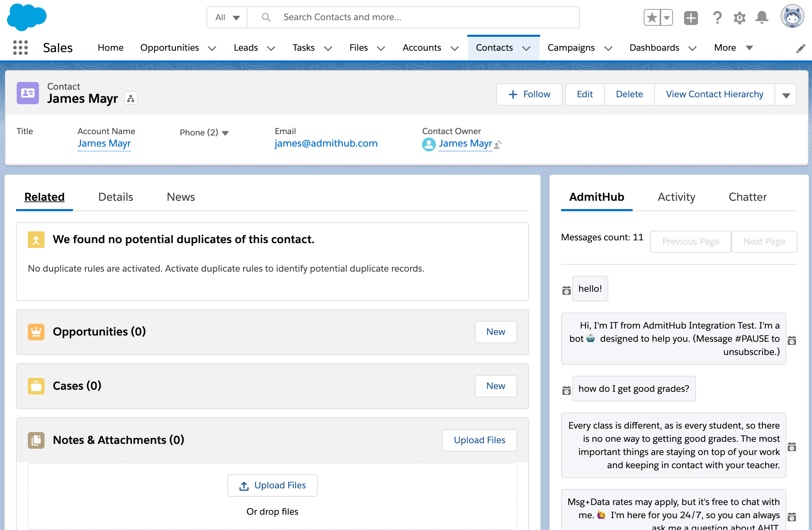The height and width of the screenshot is (530, 812).
Task: Click the Edit button
Action: click(585, 94)
